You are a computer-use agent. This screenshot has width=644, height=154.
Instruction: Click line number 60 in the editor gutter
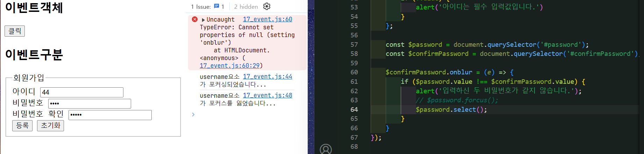354,72
